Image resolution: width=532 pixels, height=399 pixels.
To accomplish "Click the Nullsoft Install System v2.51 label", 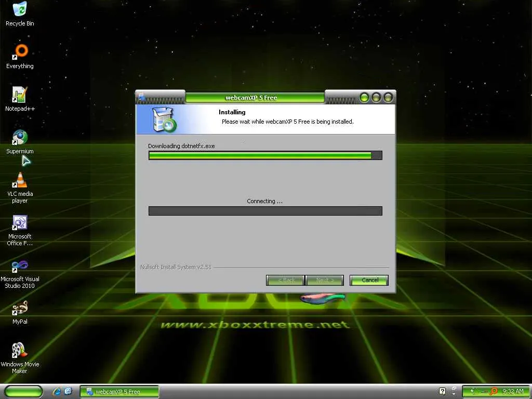I will click(176, 267).
